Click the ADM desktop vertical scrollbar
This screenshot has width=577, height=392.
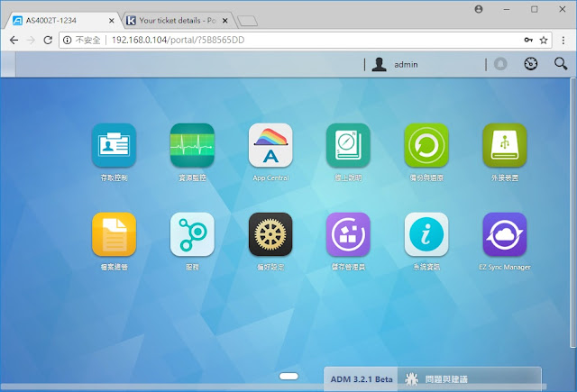(573, 212)
